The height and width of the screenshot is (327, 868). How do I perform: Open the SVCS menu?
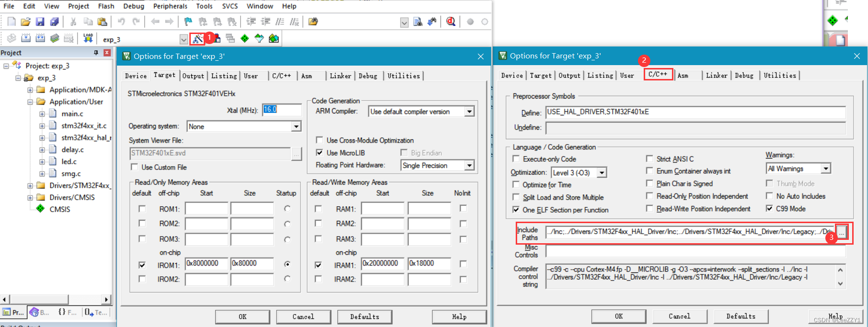230,6
